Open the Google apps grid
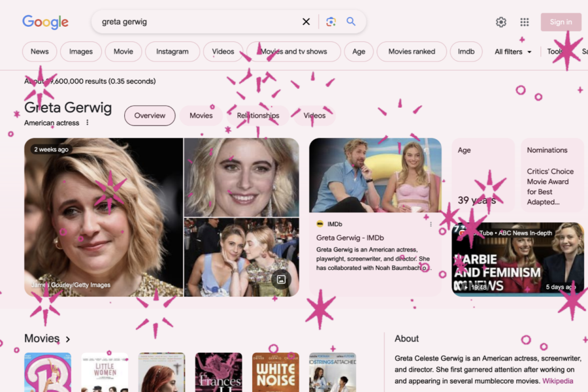The image size is (588, 392). [525, 22]
